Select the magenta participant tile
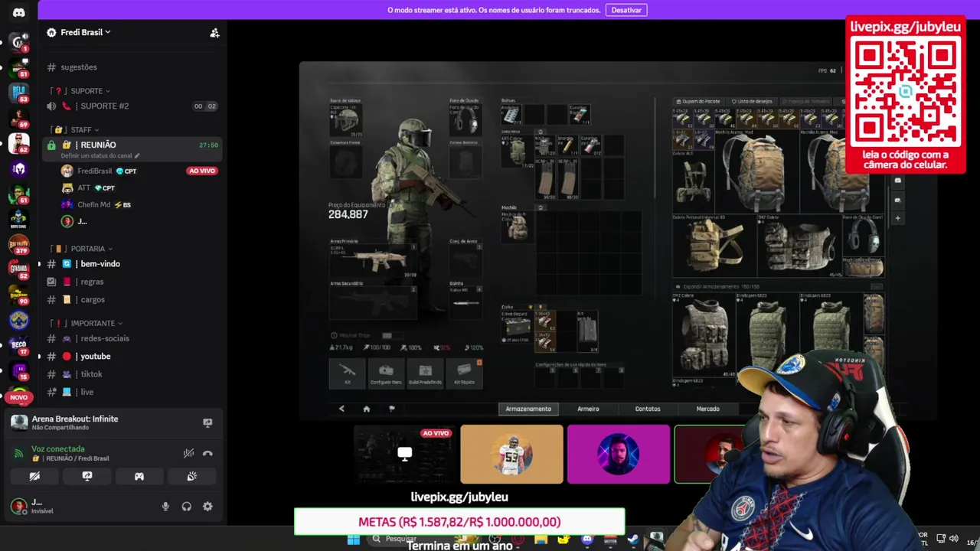980x551 pixels. 619,455
